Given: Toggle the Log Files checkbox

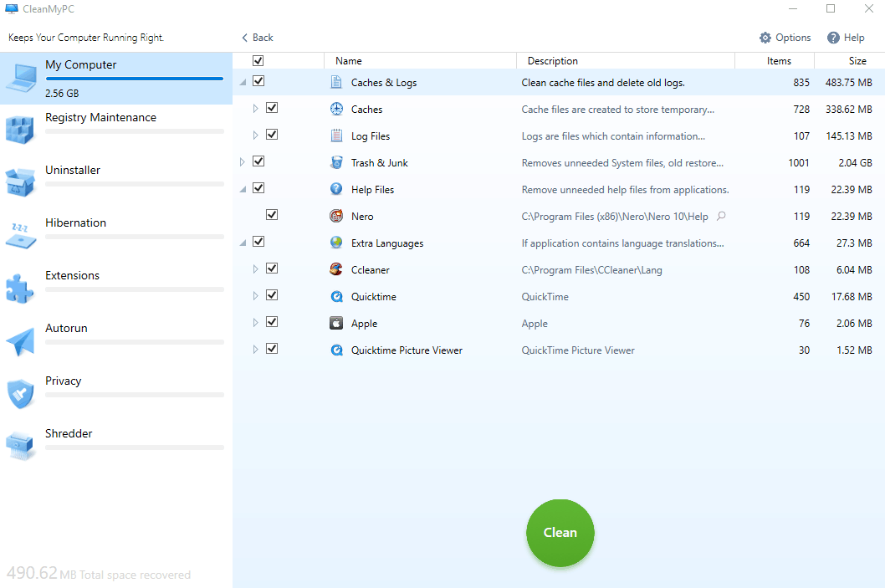Looking at the screenshot, I should tap(272, 135).
